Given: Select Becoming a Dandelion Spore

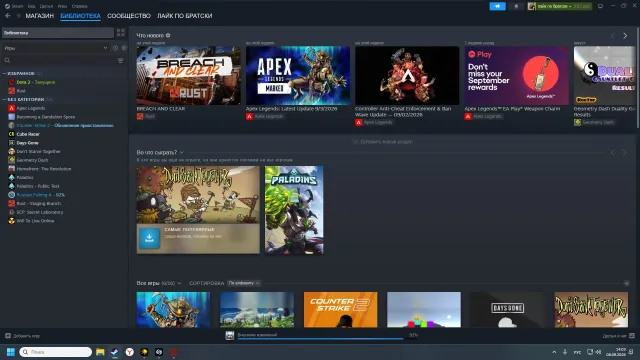Looking at the screenshot, I should pos(45,117).
